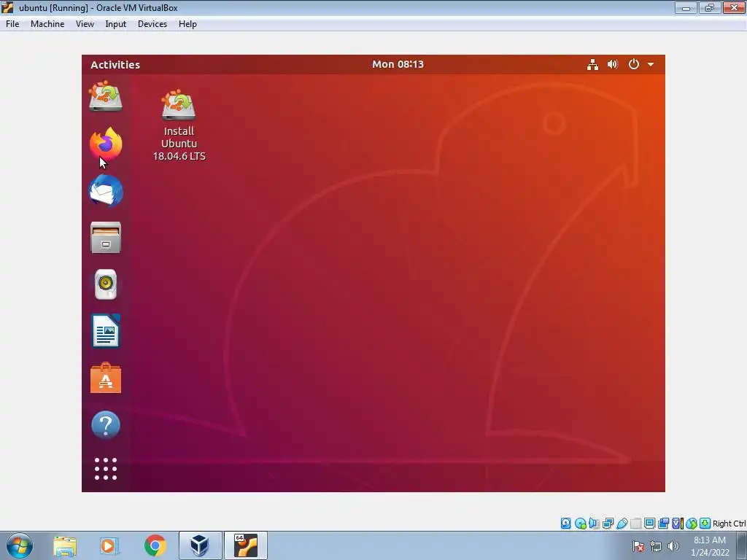Click the wired network icon in Ubuntu top bar
This screenshot has height=560, width=747.
[x=592, y=64]
